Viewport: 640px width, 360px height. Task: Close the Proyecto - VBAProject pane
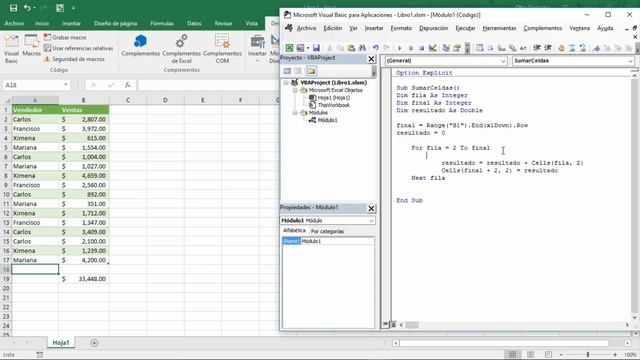tap(371, 59)
